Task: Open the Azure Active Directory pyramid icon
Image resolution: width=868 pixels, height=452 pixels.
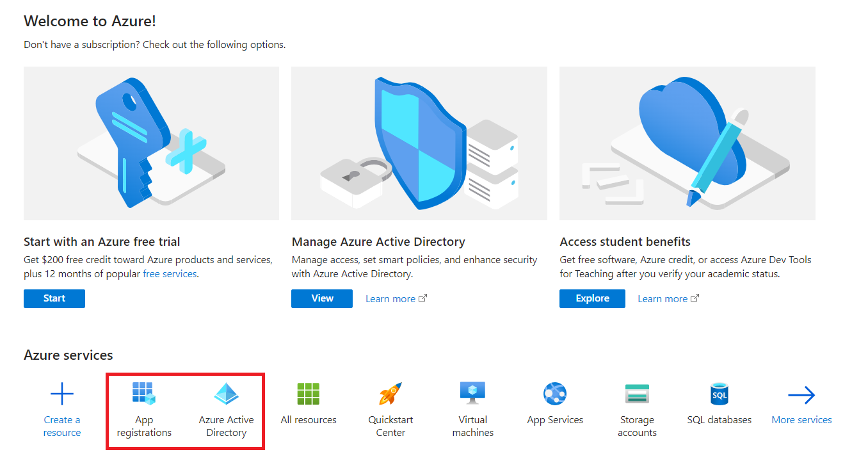Action: 226,394
